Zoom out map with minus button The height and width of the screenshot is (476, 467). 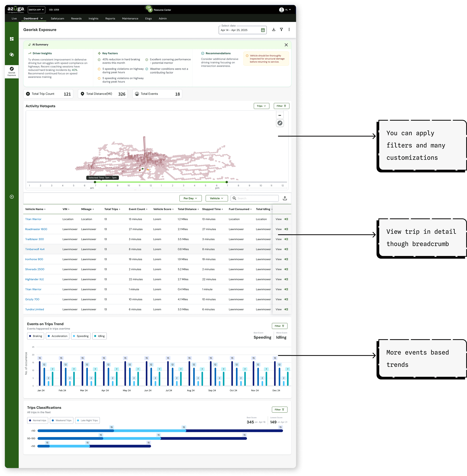(x=280, y=115)
